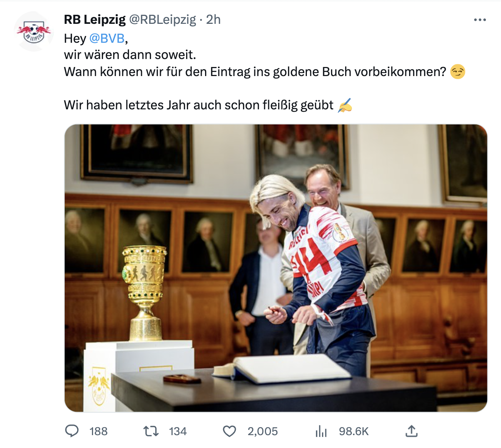Click the share upload icon
501x448 pixels.
(411, 431)
